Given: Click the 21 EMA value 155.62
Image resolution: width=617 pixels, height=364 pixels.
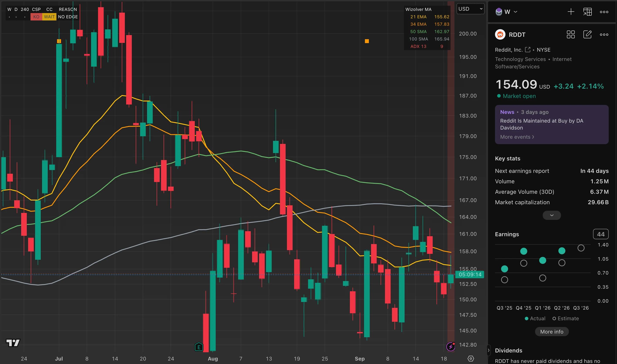Looking at the screenshot, I should point(442,17).
